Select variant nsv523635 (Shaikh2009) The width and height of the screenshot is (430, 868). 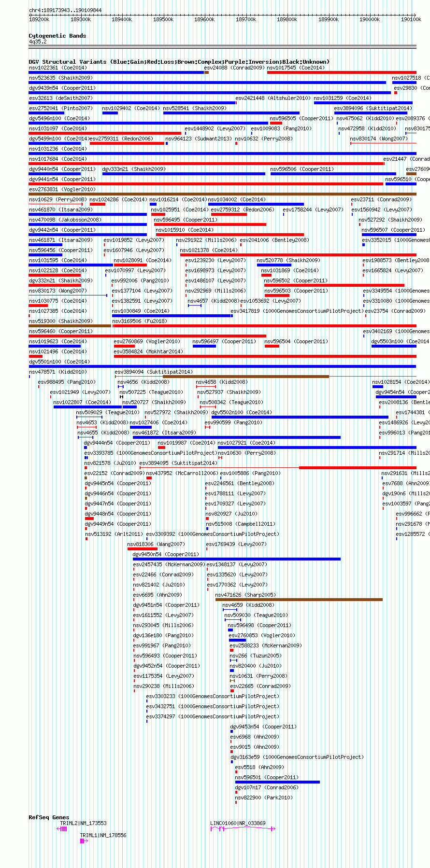coord(61,78)
